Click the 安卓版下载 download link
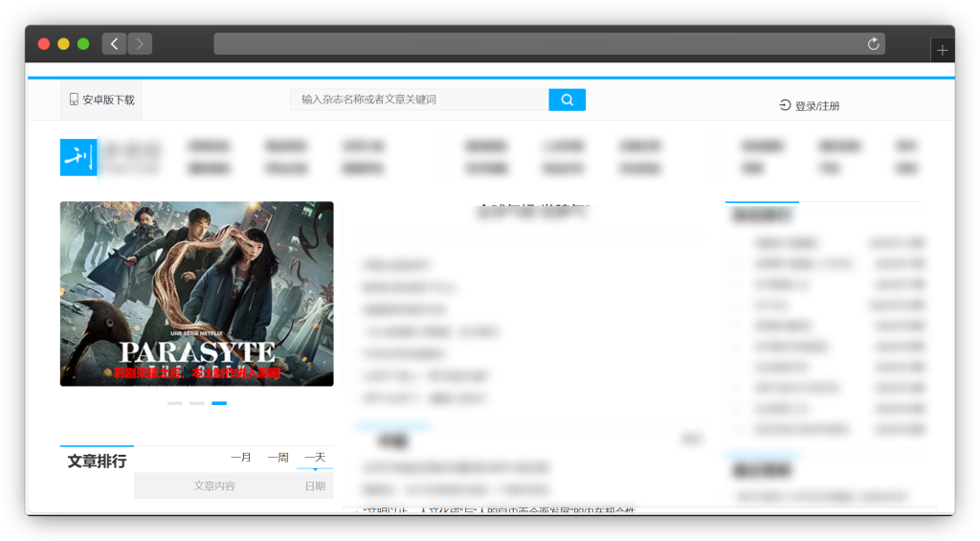This screenshot has height=541, width=980. tap(108, 100)
